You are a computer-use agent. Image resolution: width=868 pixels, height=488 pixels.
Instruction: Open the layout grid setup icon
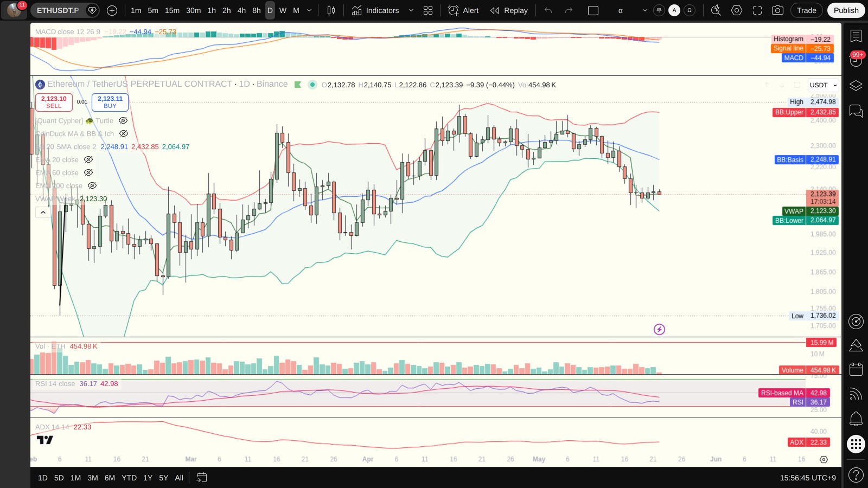428,10
